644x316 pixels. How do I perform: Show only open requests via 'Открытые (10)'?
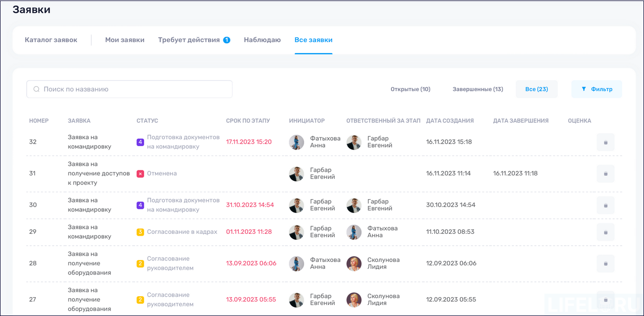[x=411, y=89]
